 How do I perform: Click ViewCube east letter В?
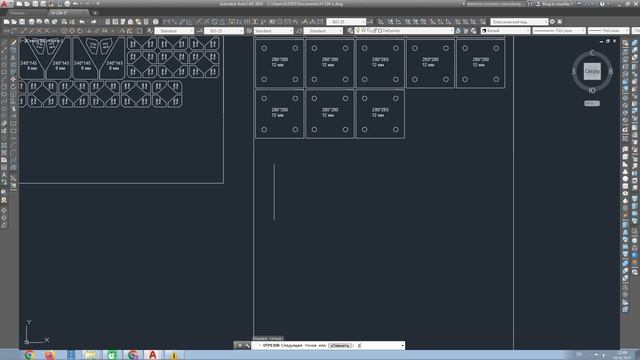click(611, 72)
